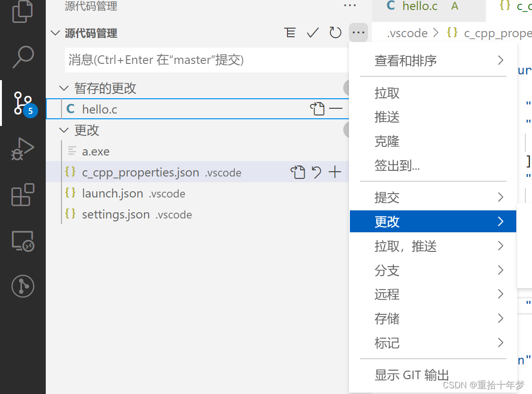Select 拉取 from the Git menu
Screen dimensions: 532x394
coord(387,93)
